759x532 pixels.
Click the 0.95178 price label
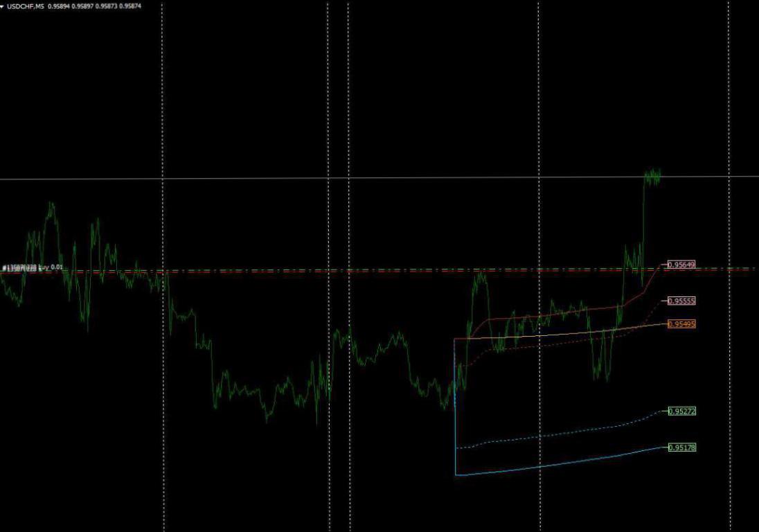(x=681, y=448)
